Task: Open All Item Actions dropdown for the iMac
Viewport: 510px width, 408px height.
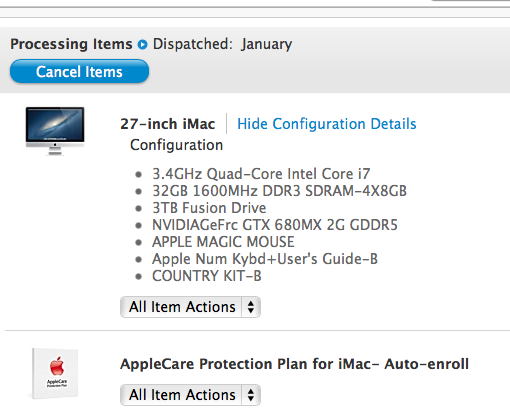Action: 190,307
